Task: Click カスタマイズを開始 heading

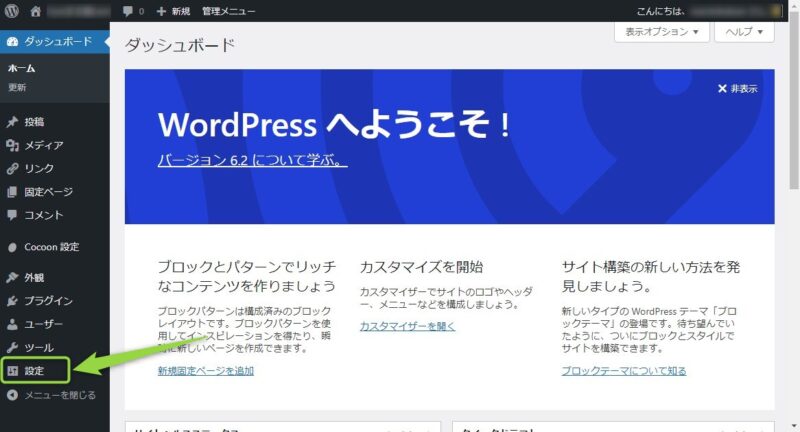Action: click(421, 267)
